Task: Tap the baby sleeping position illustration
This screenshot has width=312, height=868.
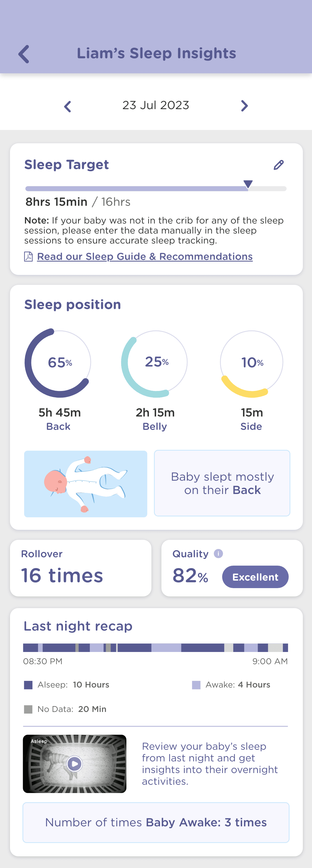Action: click(85, 483)
